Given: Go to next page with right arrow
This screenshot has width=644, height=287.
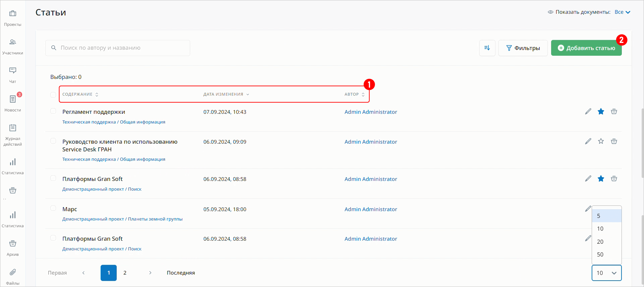Looking at the screenshot, I should (150, 273).
